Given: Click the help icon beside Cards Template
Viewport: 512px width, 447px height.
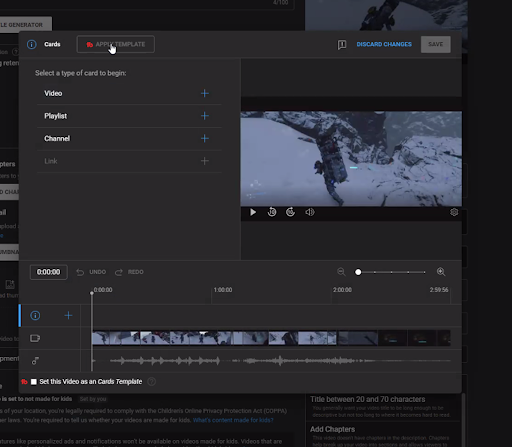Looking at the screenshot, I should pyautogui.click(x=151, y=382).
